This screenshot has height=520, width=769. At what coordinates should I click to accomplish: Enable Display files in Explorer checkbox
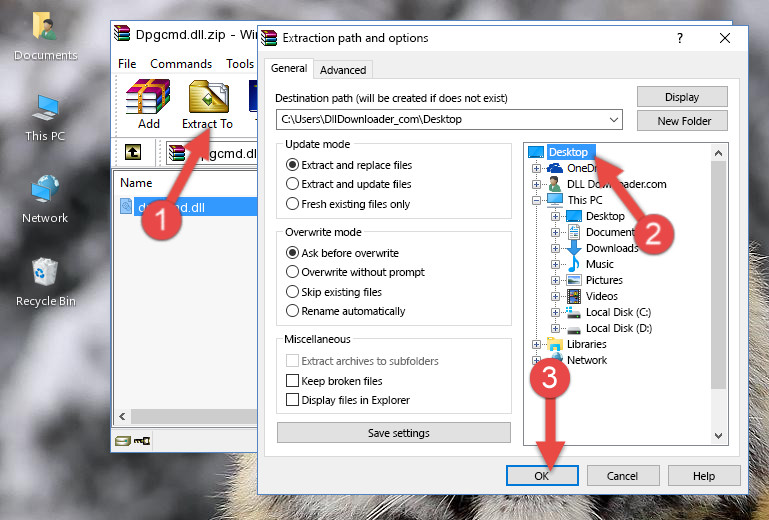click(292, 400)
